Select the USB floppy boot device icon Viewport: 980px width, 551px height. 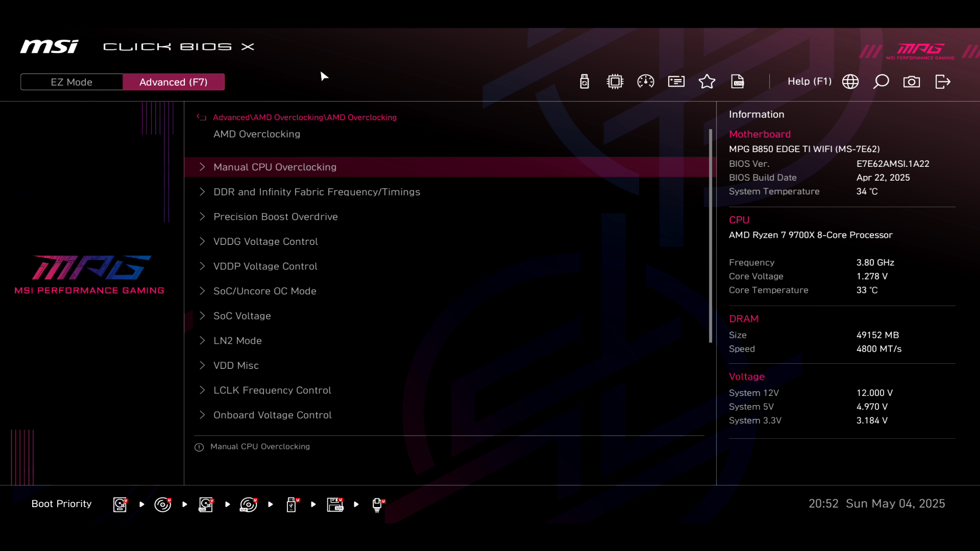coord(335,505)
